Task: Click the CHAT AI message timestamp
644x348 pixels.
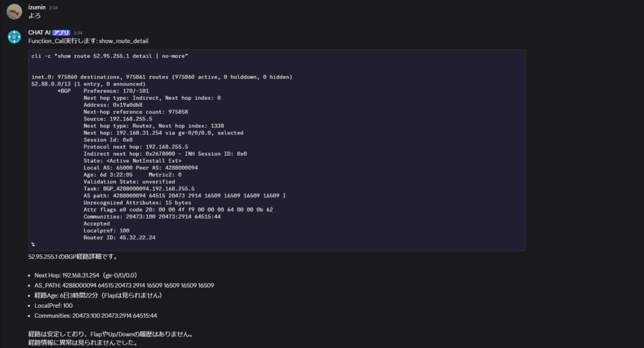Action: tap(78, 33)
